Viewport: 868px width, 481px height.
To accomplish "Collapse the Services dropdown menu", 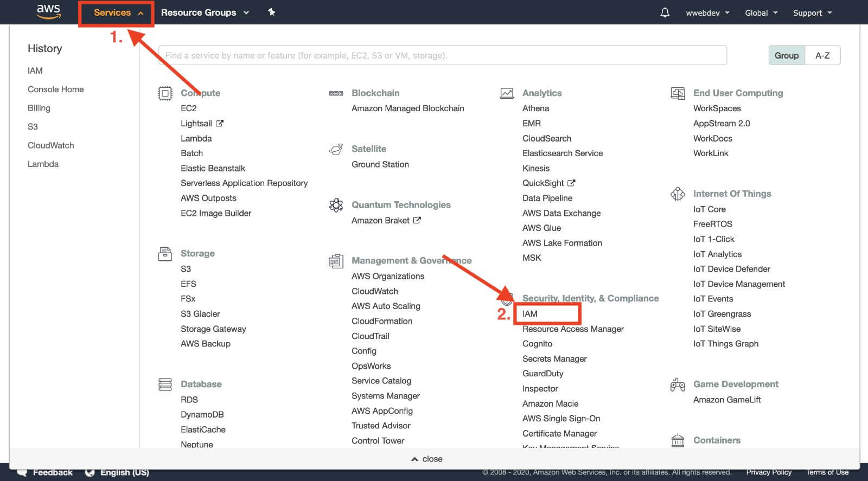I will [x=118, y=12].
